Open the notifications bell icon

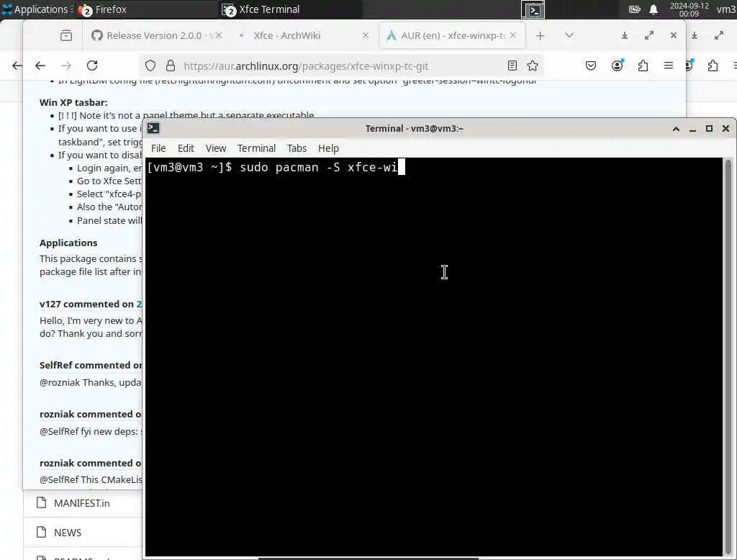pyautogui.click(x=654, y=9)
